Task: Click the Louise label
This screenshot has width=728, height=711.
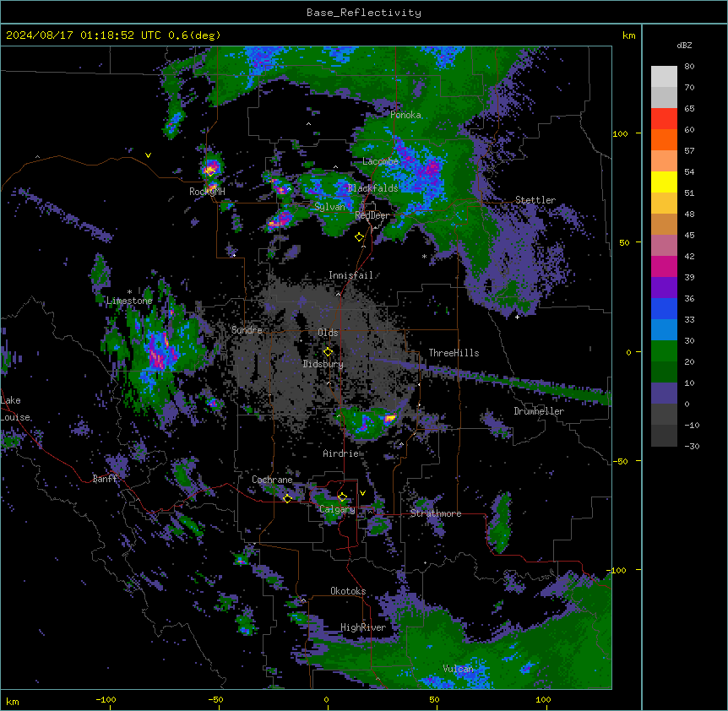Action: pyautogui.click(x=15, y=418)
